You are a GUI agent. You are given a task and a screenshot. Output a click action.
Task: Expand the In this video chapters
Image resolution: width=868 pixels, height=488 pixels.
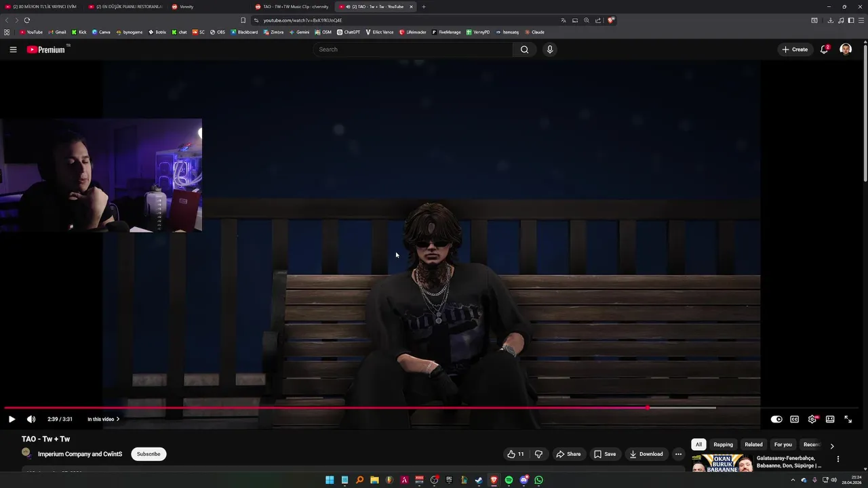(x=103, y=420)
